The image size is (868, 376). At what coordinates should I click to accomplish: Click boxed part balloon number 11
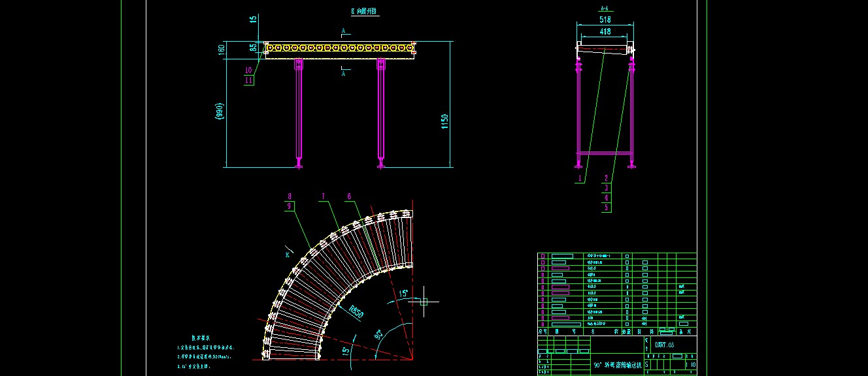pyautogui.click(x=248, y=80)
